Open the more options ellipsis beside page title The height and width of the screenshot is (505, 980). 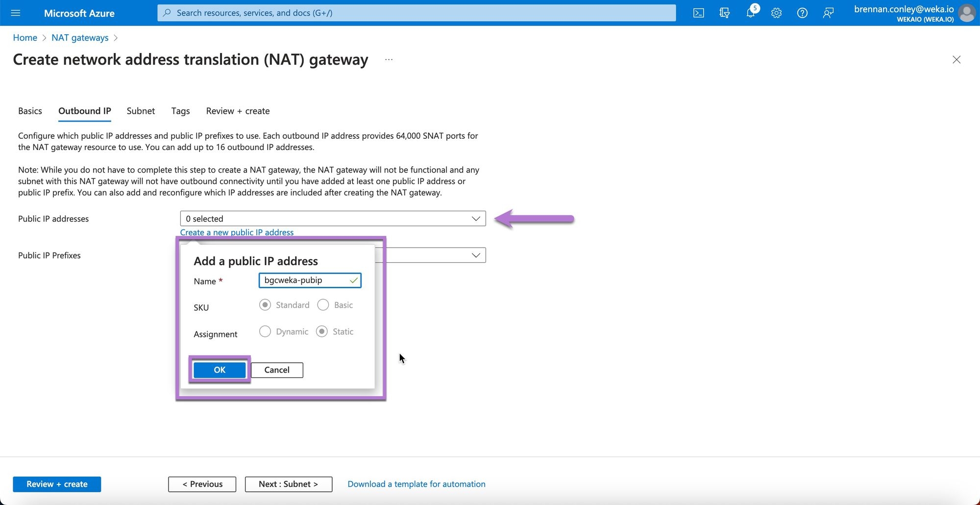coord(389,60)
